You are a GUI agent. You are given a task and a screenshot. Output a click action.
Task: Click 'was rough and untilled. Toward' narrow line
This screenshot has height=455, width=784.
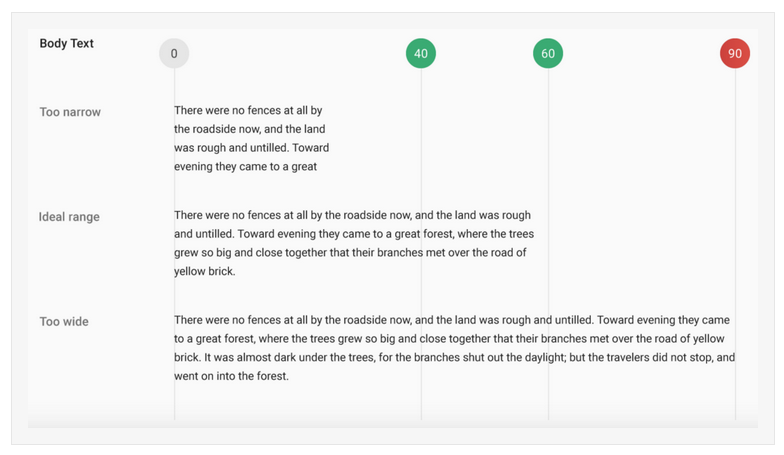[x=252, y=148]
